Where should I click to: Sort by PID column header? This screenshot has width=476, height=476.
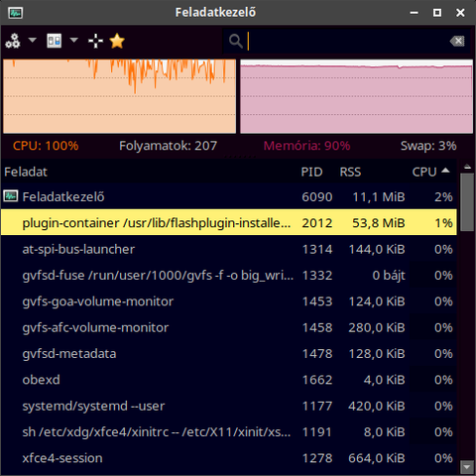[x=311, y=172]
